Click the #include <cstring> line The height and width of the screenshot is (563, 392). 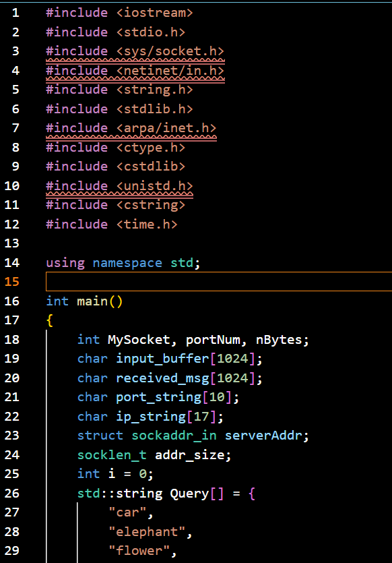coord(115,205)
